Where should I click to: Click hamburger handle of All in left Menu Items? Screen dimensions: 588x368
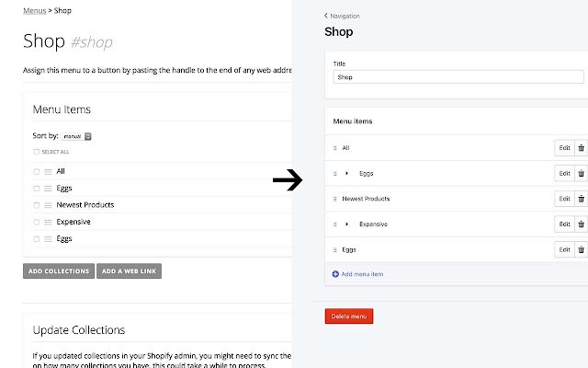point(48,172)
